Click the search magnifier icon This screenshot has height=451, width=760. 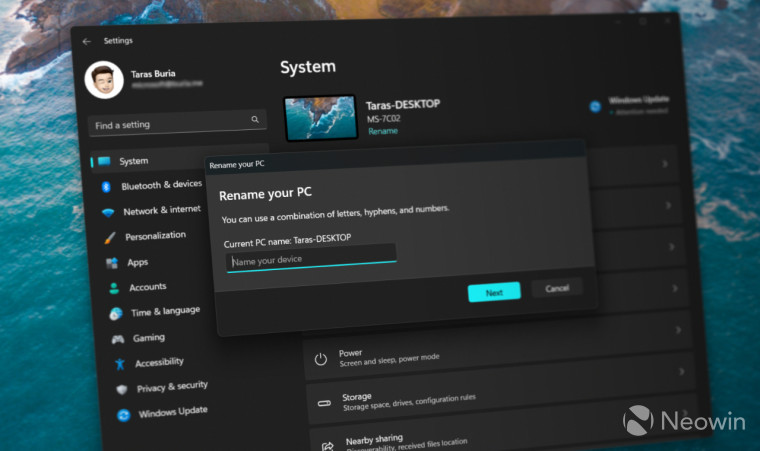tap(255, 119)
